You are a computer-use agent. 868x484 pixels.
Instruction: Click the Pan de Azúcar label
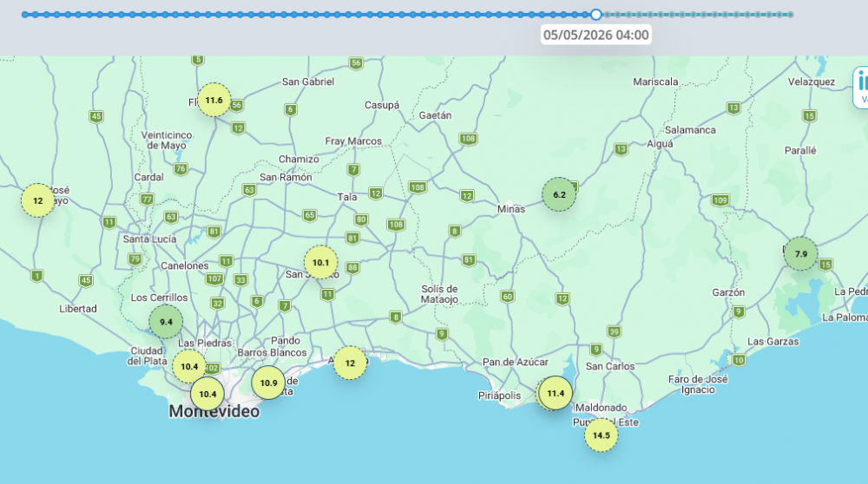click(516, 363)
